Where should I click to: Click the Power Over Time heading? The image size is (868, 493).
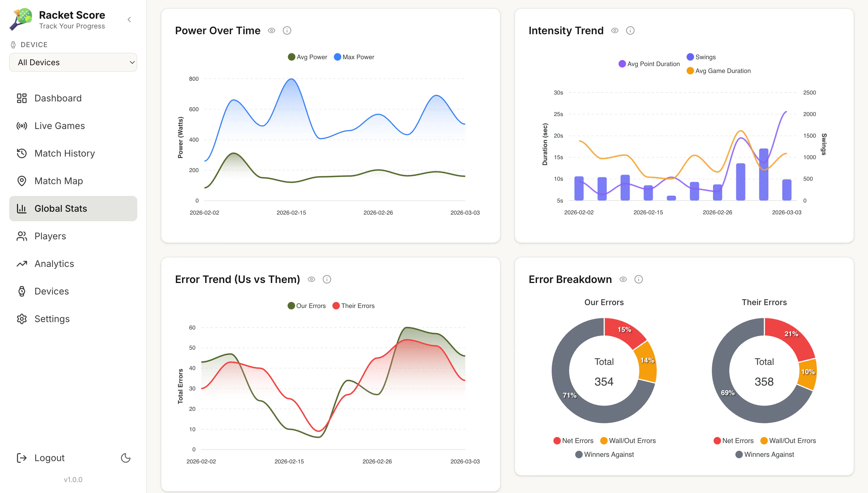[218, 31]
